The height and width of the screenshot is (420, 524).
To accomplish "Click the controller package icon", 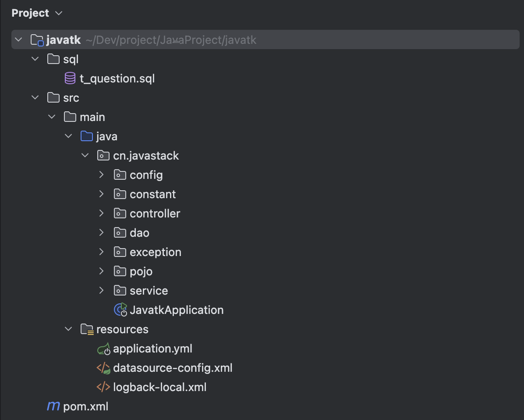I will (120, 214).
